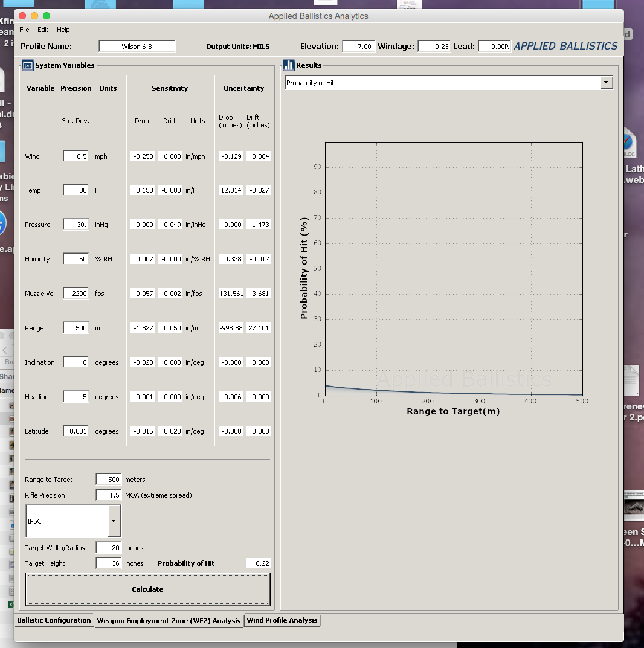Click the Pressure precision input field
Viewport: 644px width, 648px height.
76,225
